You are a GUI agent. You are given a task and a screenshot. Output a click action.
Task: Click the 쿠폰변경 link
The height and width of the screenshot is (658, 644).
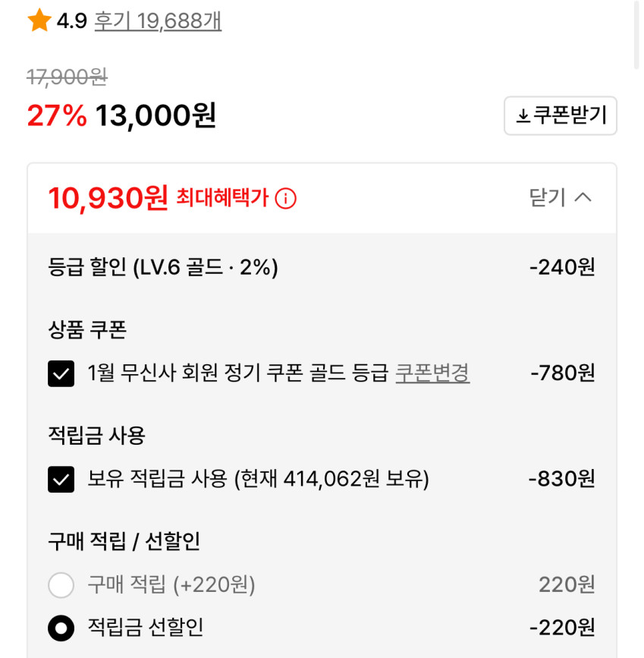pyautogui.click(x=432, y=373)
